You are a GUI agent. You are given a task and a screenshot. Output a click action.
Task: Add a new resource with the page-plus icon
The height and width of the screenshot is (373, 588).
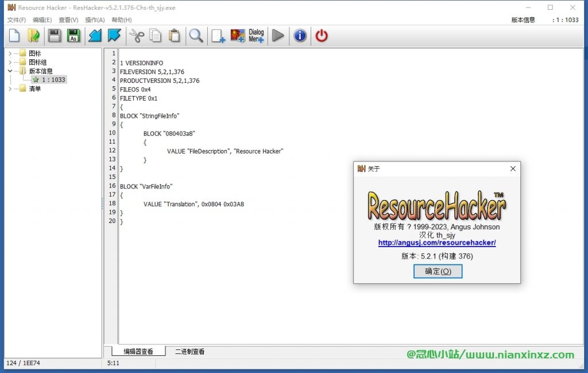pyautogui.click(x=218, y=36)
